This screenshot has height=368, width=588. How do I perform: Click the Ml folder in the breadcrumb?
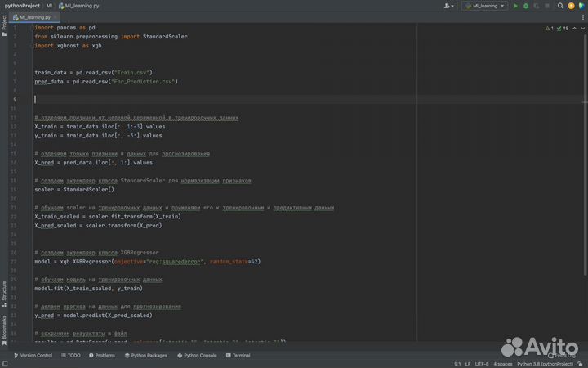click(x=49, y=6)
